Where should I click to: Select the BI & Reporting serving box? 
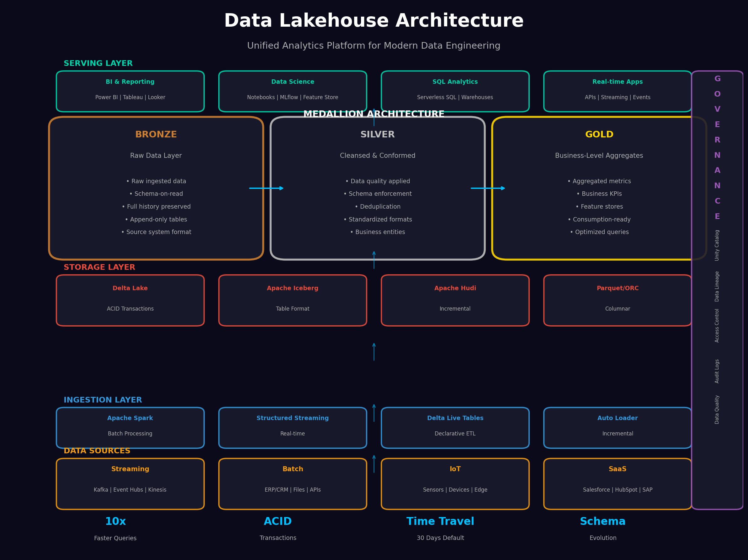(130, 91)
